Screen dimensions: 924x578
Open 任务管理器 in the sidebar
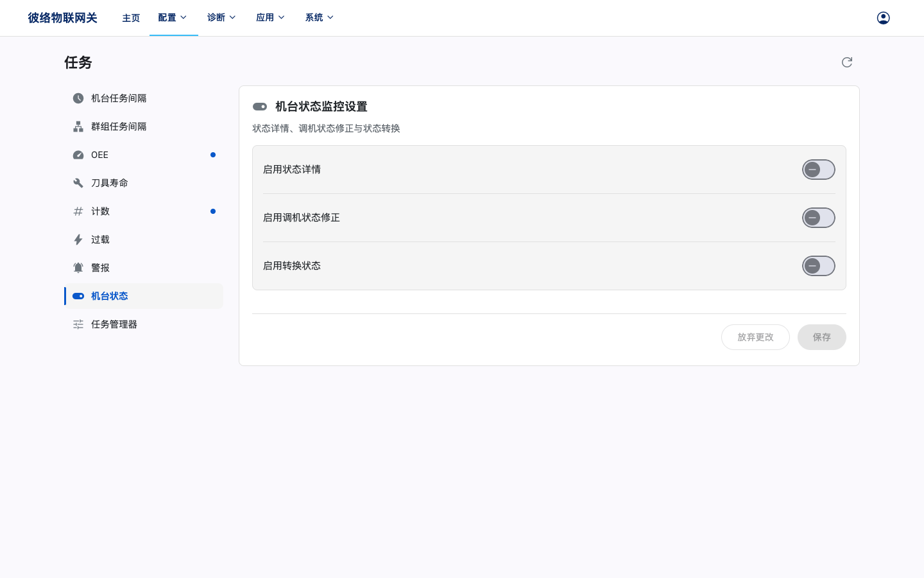point(144,324)
